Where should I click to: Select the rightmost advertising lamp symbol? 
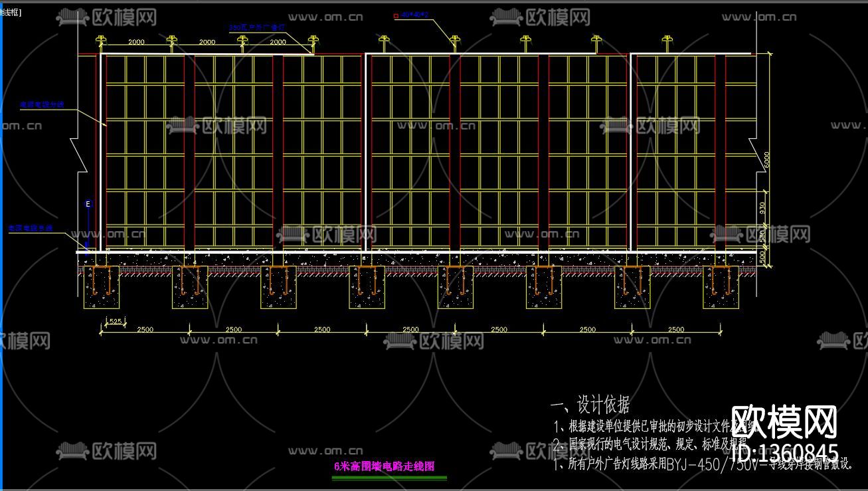tap(666, 39)
